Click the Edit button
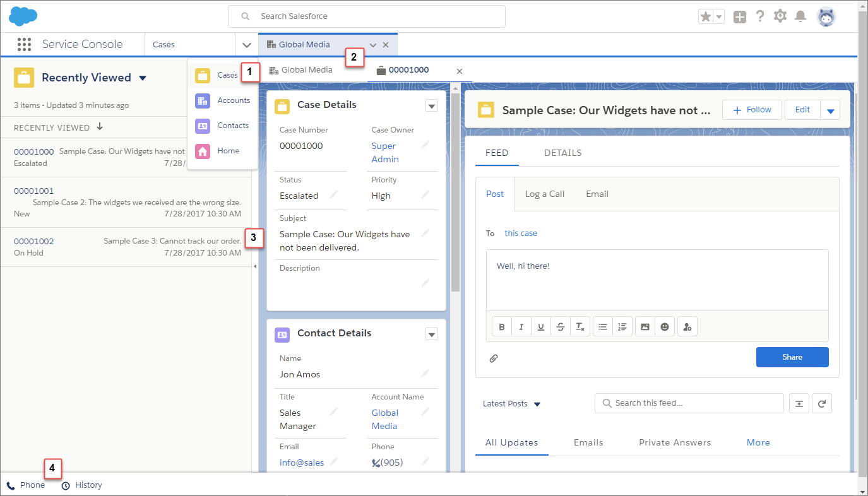This screenshot has height=496, width=868. pos(802,110)
